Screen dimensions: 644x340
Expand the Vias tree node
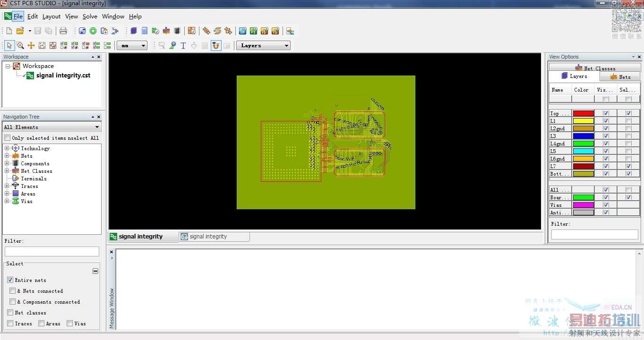7,201
